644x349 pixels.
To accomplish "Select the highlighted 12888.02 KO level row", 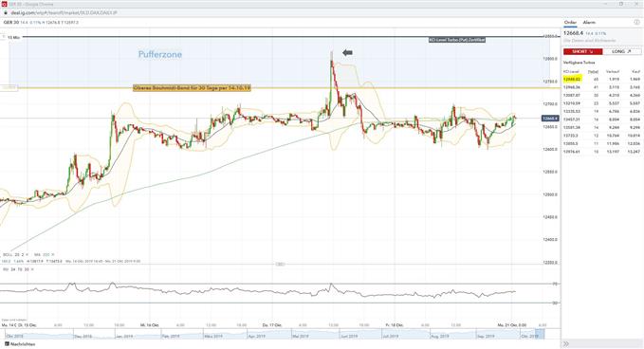I will point(601,80).
